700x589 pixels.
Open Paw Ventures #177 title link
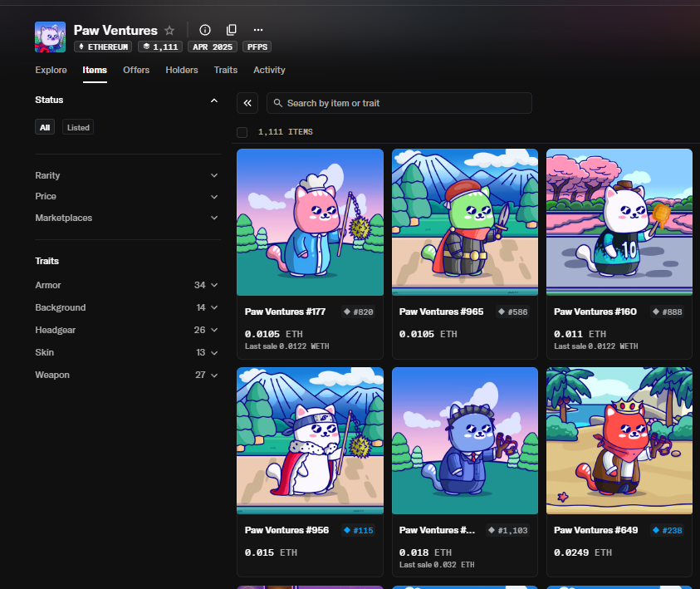[285, 312]
